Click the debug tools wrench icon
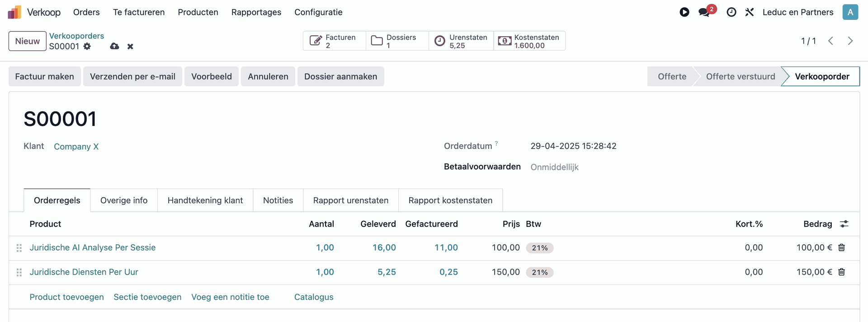Screen dimensions: 868x322 pyautogui.click(x=749, y=12)
